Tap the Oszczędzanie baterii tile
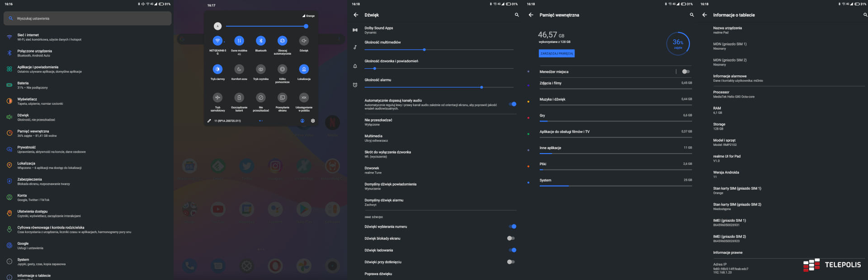868x280 pixels. (x=239, y=98)
